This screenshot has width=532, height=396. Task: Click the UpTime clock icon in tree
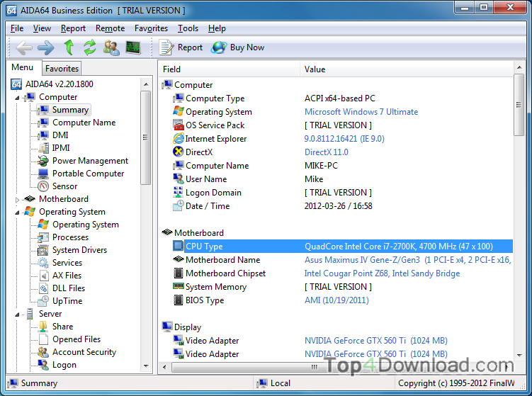point(43,301)
